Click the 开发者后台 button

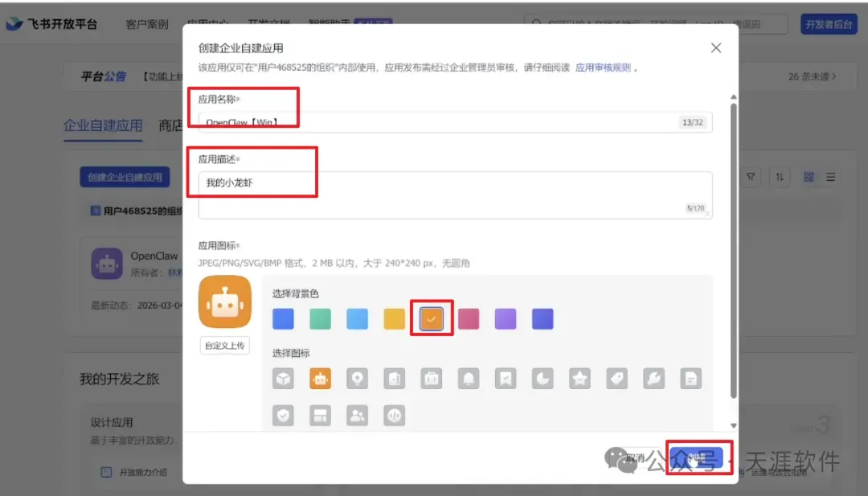pyautogui.click(x=829, y=24)
